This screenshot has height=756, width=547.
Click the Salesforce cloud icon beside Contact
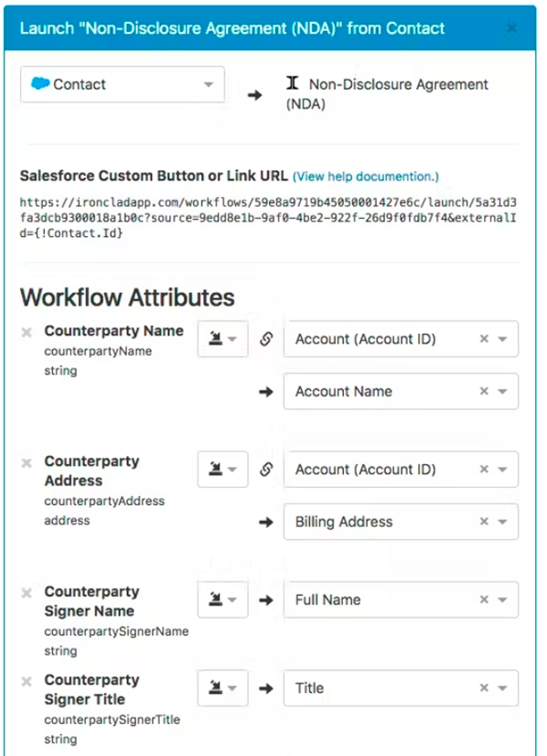coord(40,83)
